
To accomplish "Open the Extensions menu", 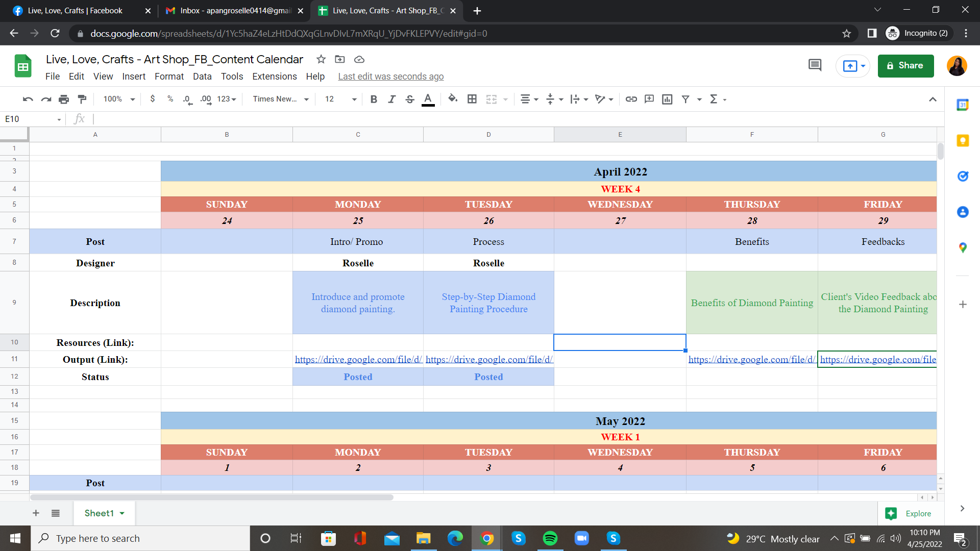I will tap(274, 77).
